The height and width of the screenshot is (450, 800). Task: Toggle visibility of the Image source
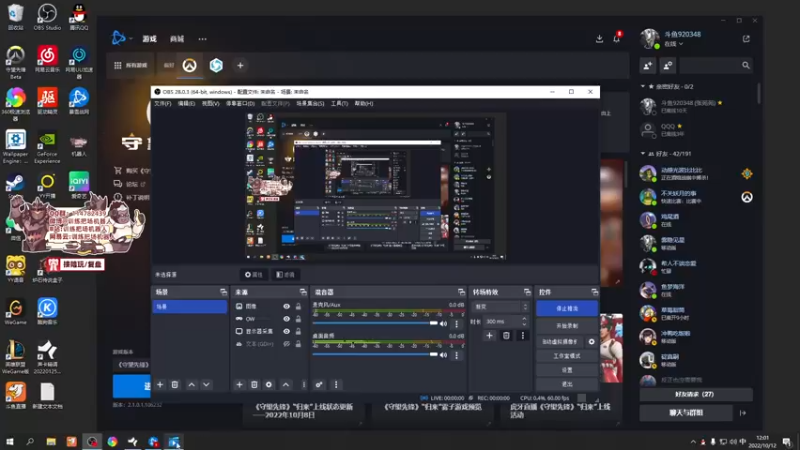[286, 307]
